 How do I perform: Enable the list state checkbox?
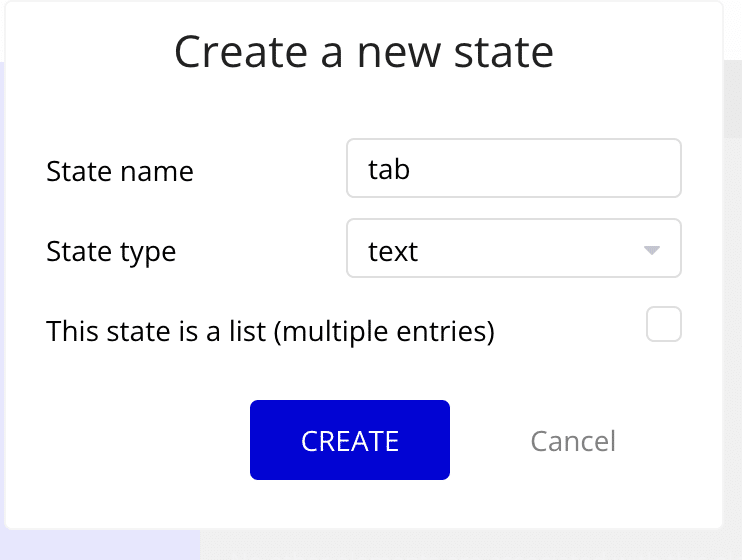(663, 324)
